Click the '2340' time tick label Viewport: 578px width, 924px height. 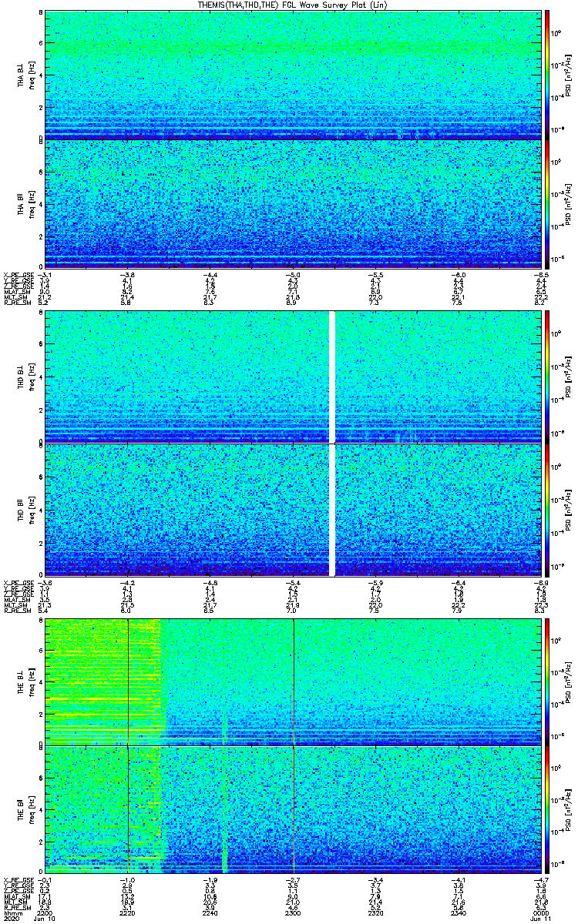tap(458, 913)
